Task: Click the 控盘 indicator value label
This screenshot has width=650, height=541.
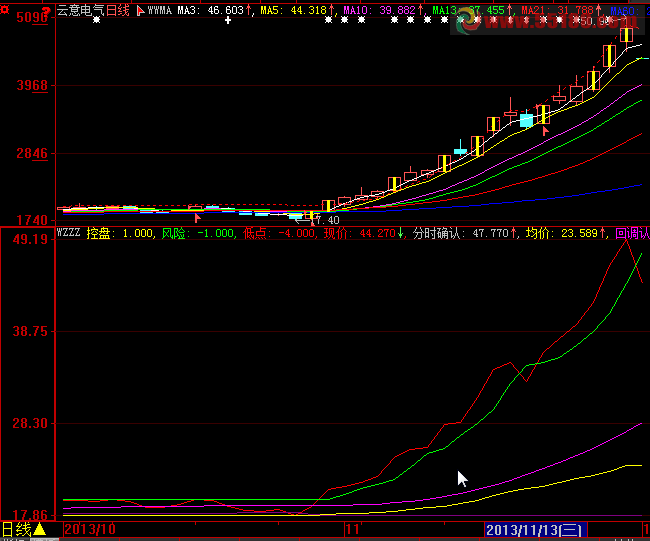Action: 121,233
